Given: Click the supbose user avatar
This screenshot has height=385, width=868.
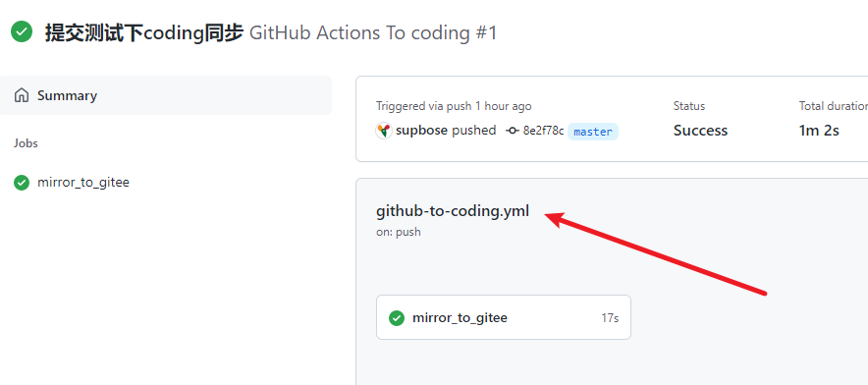Looking at the screenshot, I should pyautogui.click(x=384, y=131).
